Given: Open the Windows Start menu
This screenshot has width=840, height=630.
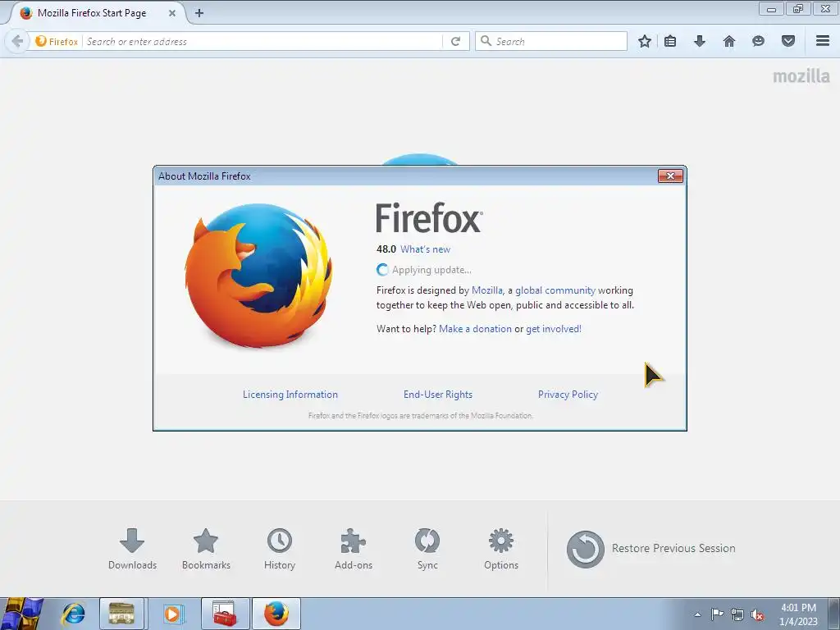Looking at the screenshot, I should point(22,614).
